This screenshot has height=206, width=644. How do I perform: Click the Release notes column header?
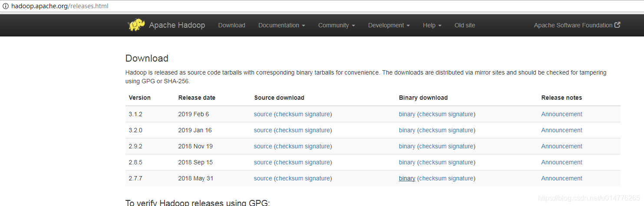tap(561, 98)
